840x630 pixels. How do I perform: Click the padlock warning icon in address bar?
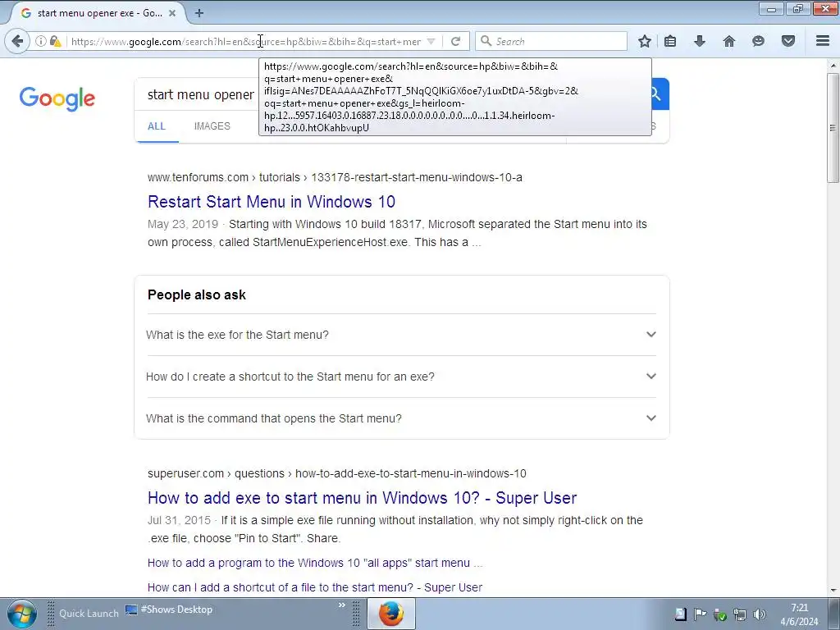[55, 41]
